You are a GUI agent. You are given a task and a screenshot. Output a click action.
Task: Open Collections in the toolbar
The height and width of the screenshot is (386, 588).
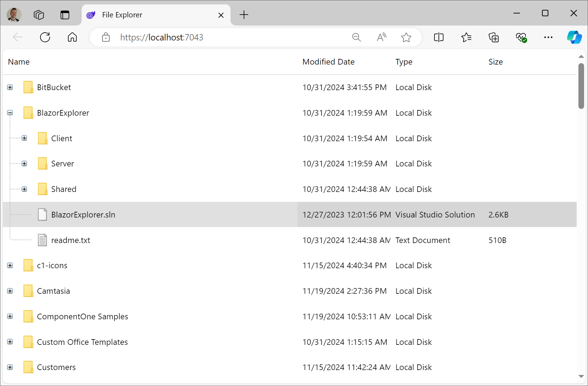(494, 37)
